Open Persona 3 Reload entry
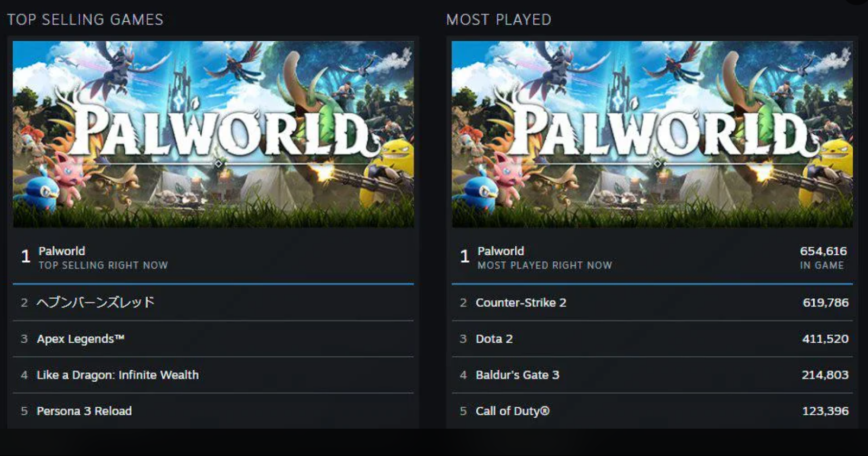Viewport: 868px width, 456px height. coord(213,411)
